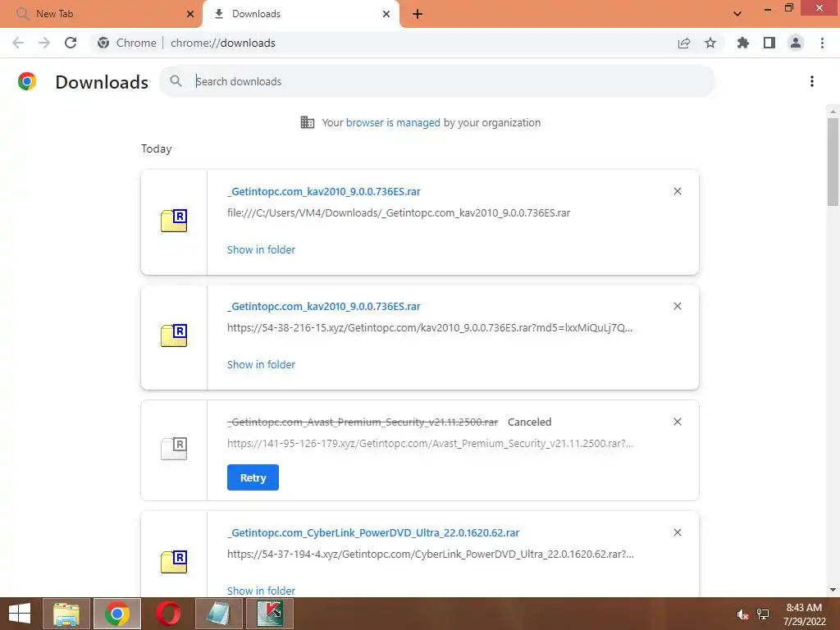Open the Extensions puzzle icon
This screenshot has width=840, height=630.
pyautogui.click(x=742, y=43)
